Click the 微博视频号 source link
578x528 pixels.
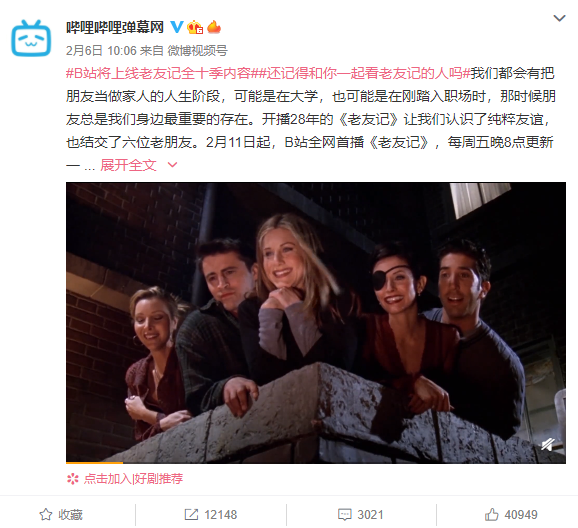[198, 51]
